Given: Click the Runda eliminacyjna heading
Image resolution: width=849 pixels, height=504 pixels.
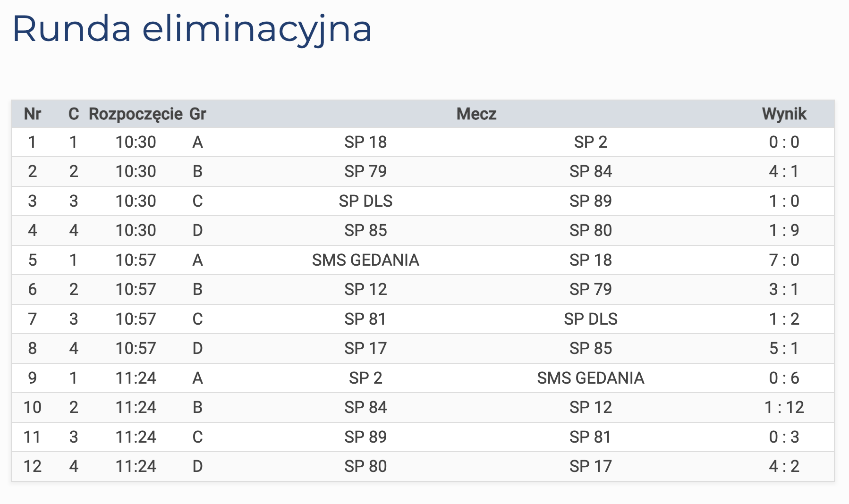Looking at the screenshot, I should 192,29.
